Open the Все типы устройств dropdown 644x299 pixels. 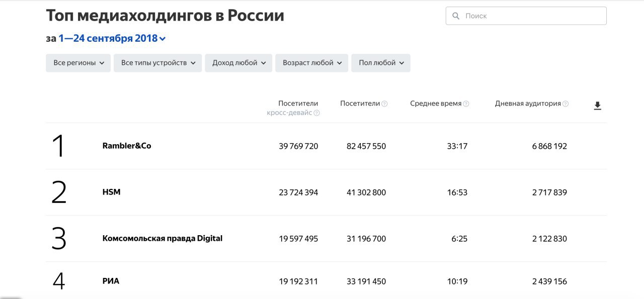tap(156, 63)
